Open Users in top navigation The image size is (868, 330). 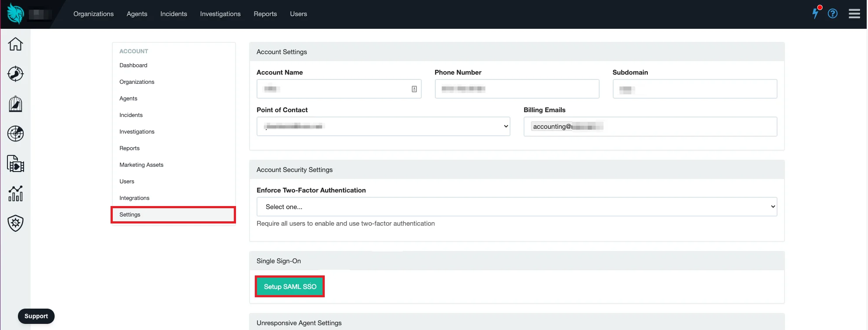(x=299, y=14)
